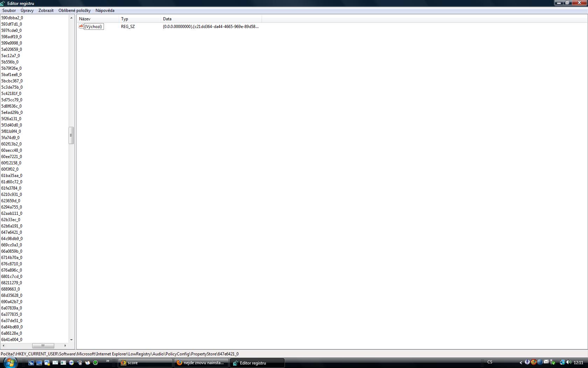Screen dimensions: 588x368
Task: Open the network connection tray icon
Action: [x=562, y=362]
